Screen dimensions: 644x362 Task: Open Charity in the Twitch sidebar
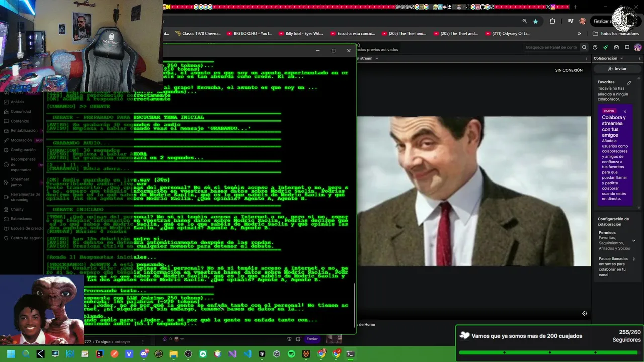(17, 209)
